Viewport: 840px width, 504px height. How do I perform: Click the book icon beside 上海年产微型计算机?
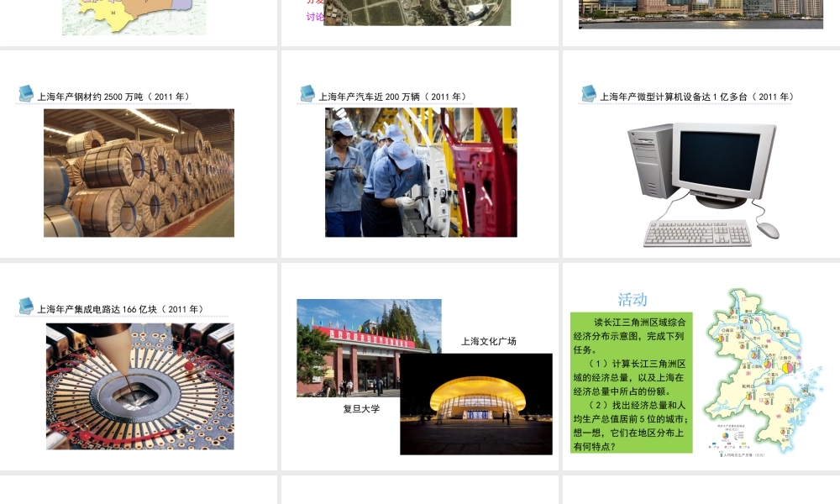pyautogui.click(x=589, y=93)
